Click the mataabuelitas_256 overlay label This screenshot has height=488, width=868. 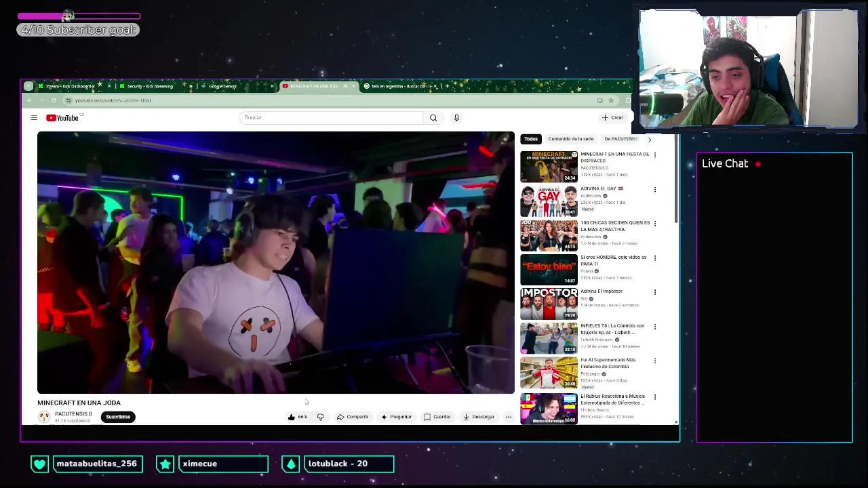[x=97, y=464]
